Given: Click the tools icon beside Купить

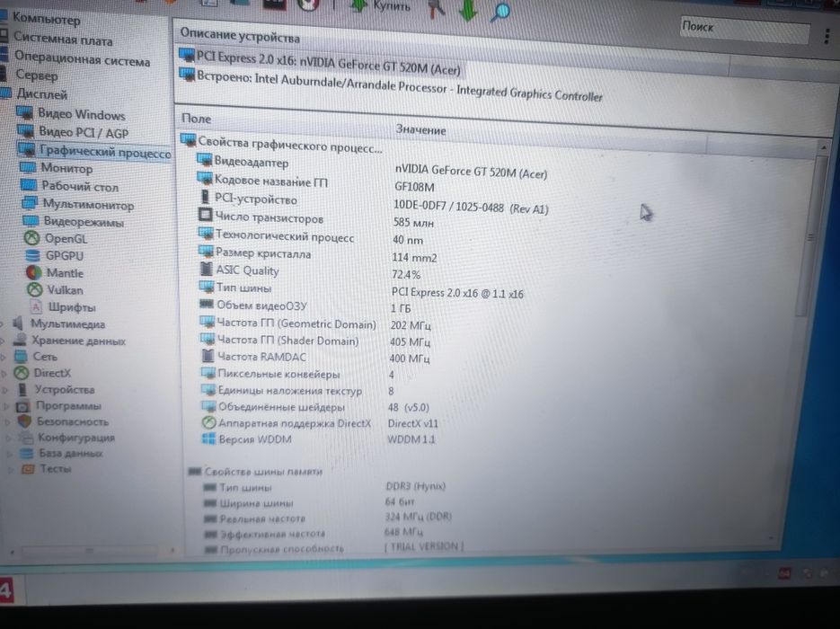Looking at the screenshot, I should [x=438, y=7].
